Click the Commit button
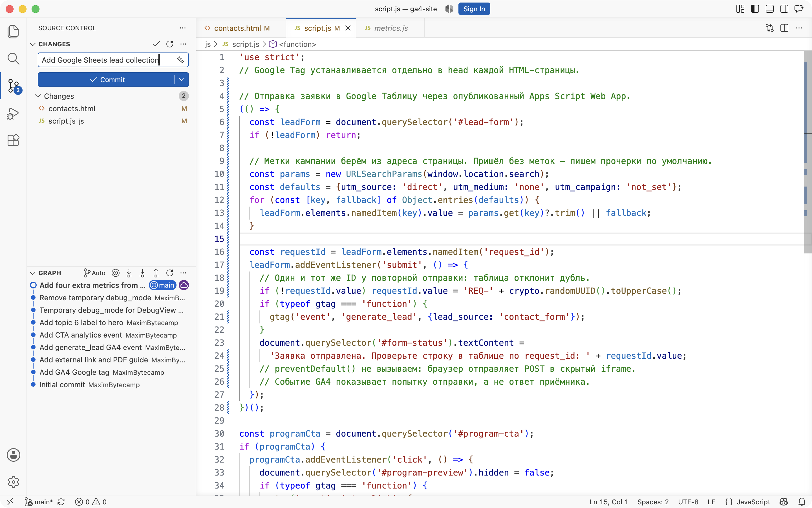The image size is (812, 508). [x=106, y=80]
